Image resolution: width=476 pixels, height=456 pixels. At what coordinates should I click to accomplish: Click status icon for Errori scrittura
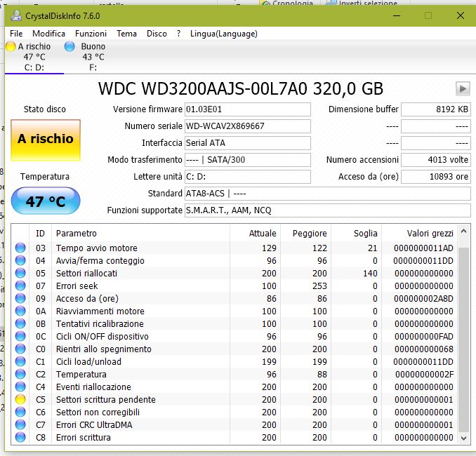point(20,437)
